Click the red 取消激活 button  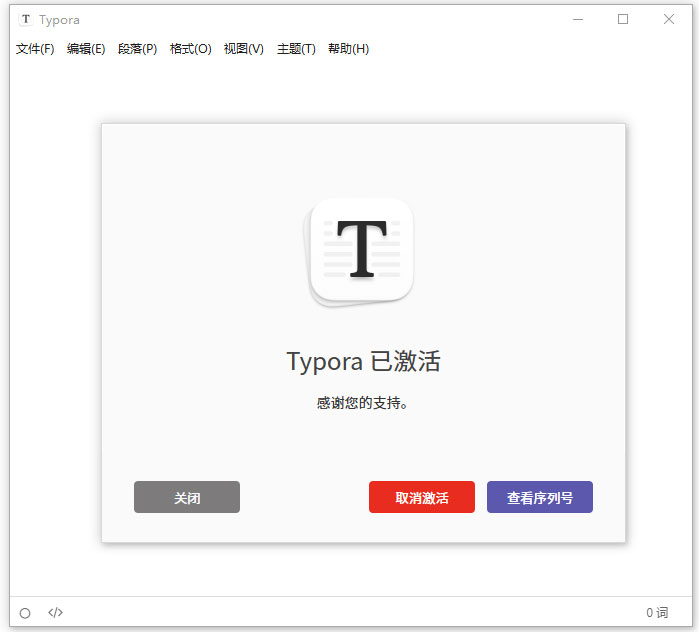(x=422, y=497)
